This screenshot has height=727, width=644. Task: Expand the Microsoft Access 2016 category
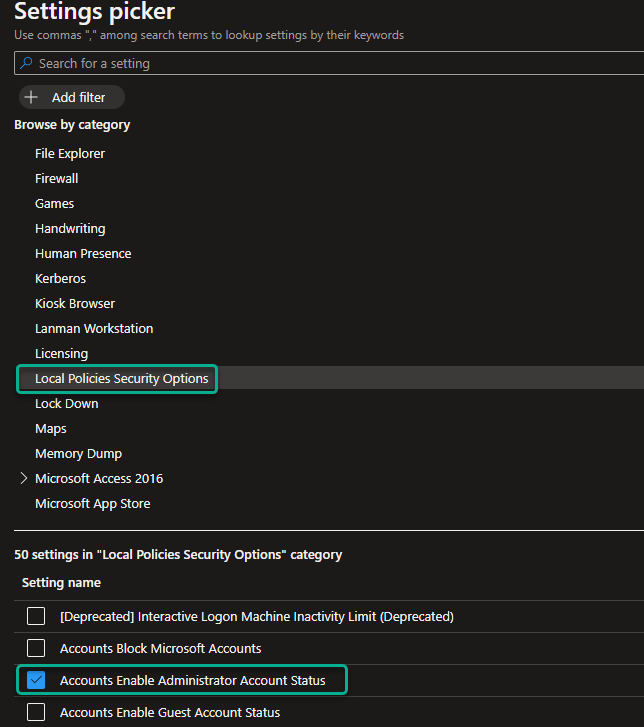point(24,478)
